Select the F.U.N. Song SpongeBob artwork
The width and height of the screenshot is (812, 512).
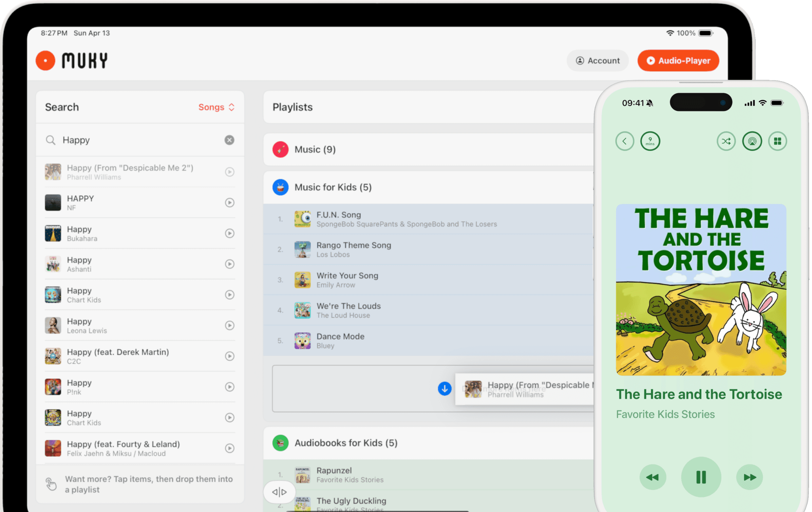302,219
